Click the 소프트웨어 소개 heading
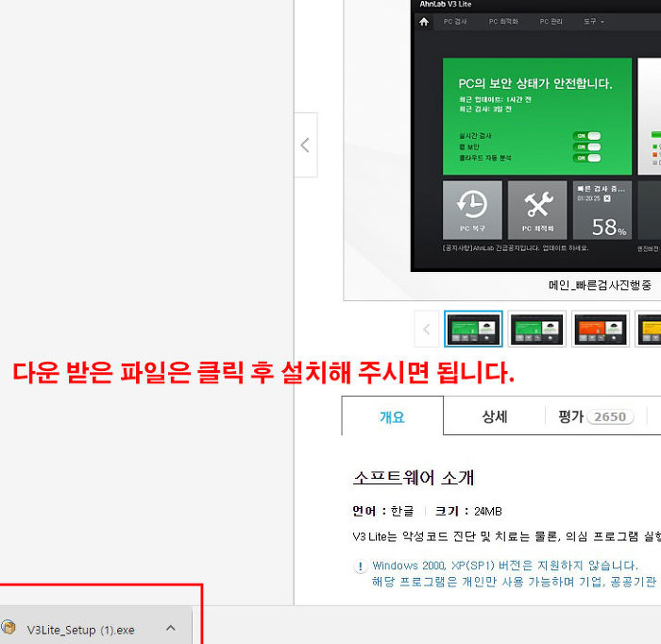This screenshot has width=661, height=644. pos(414,478)
